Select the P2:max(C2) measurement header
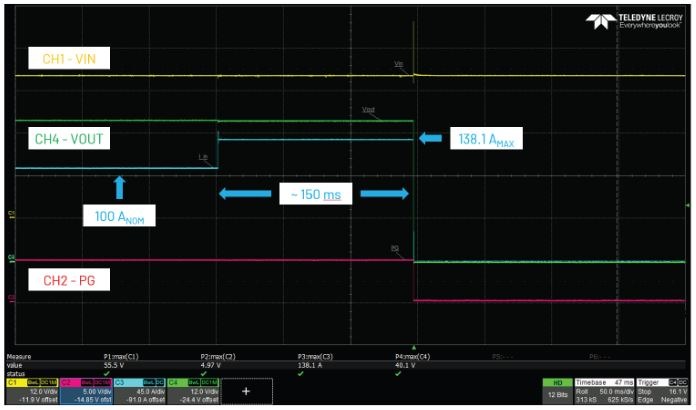The height and width of the screenshot is (410, 696). [x=218, y=357]
